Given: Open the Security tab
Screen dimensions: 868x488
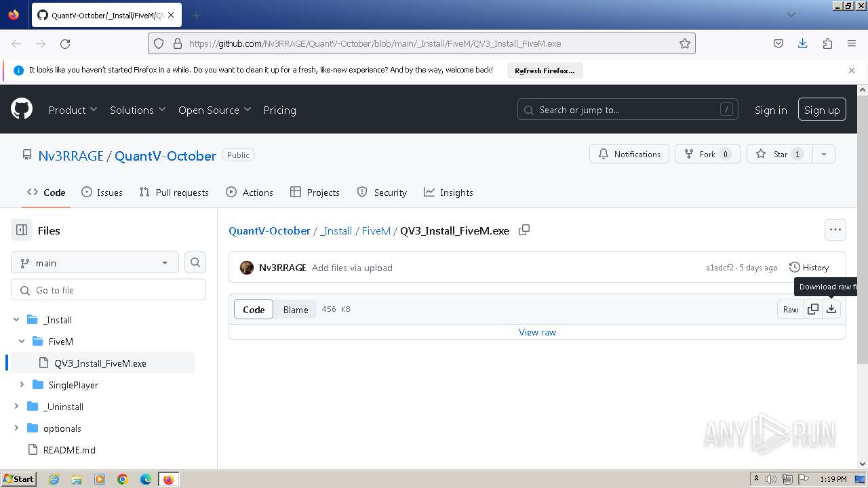Looking at the screenshot, I should point(382,192).
